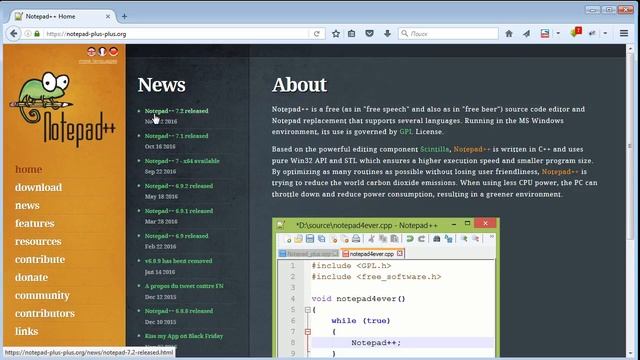Open the features sidebar menu item
The image size is (640, 360).
35,223
